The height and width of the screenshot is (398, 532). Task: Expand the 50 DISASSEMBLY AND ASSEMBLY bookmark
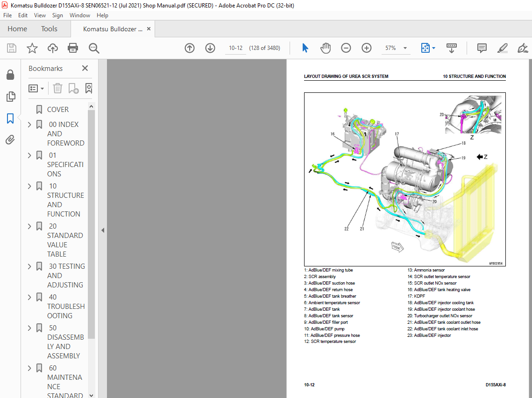29,328
